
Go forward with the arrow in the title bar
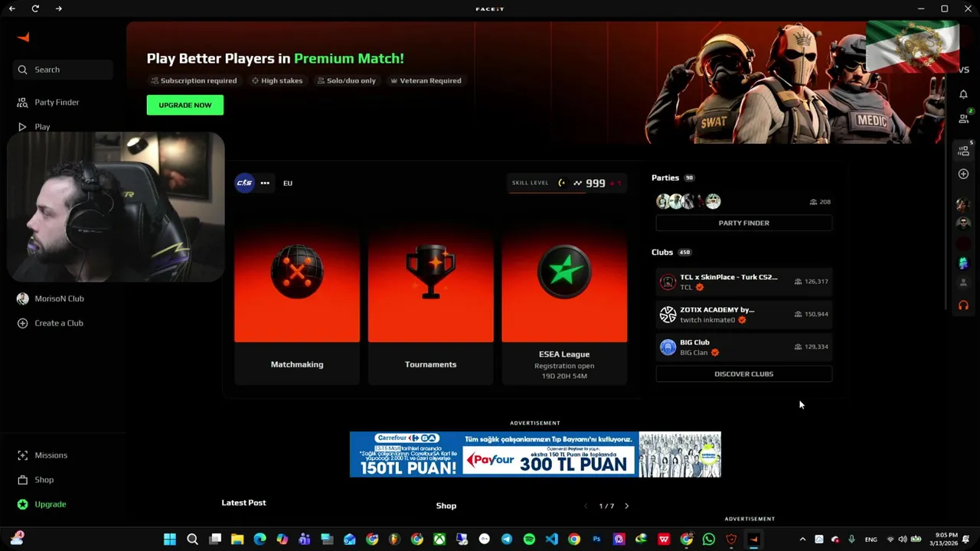59,8
